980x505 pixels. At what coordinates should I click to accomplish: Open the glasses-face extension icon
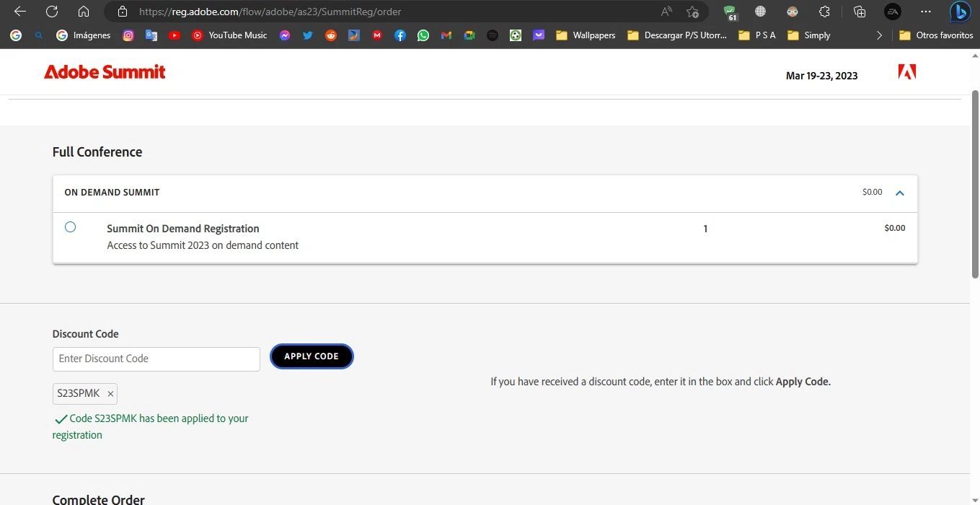tap(793, 12)
